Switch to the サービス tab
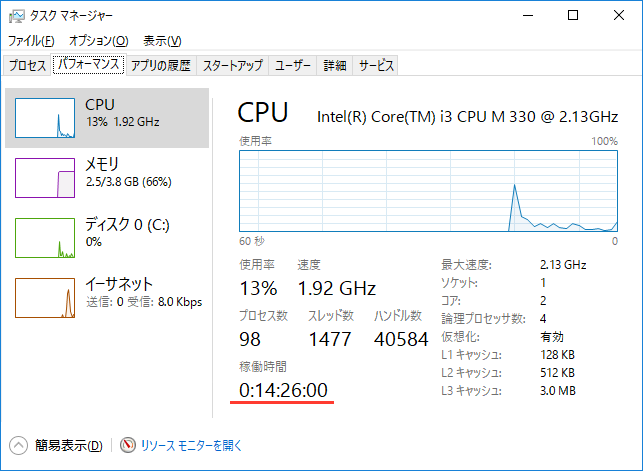The width and height of the screenshot is (643, 471). [x=376, y=65]
